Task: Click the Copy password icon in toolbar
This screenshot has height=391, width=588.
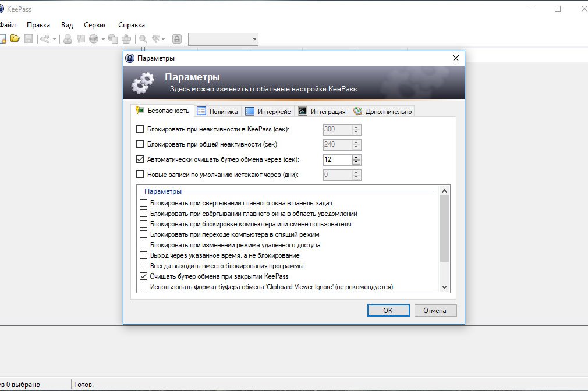Action: (x=80, y=38)
